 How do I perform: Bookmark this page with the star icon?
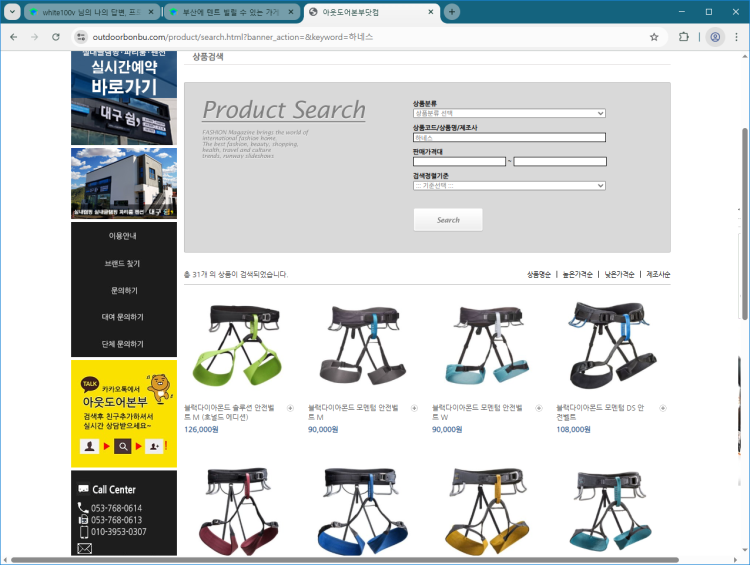[x=654, y=37]
